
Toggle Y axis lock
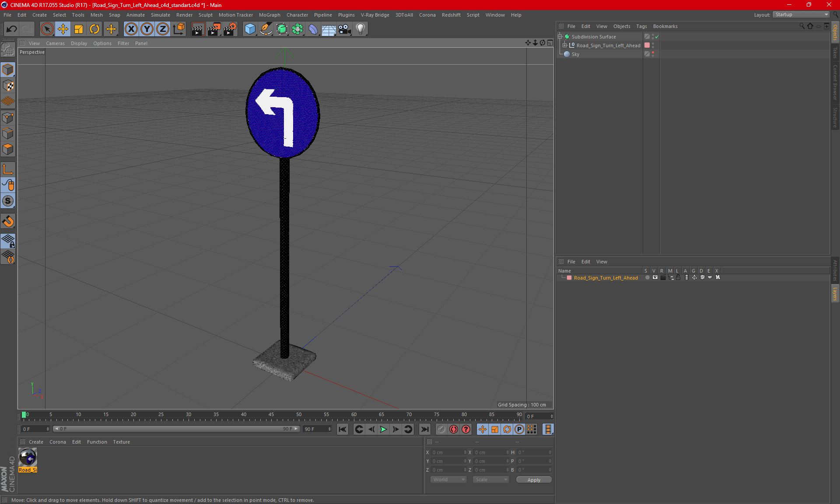(x=147, y=29)
